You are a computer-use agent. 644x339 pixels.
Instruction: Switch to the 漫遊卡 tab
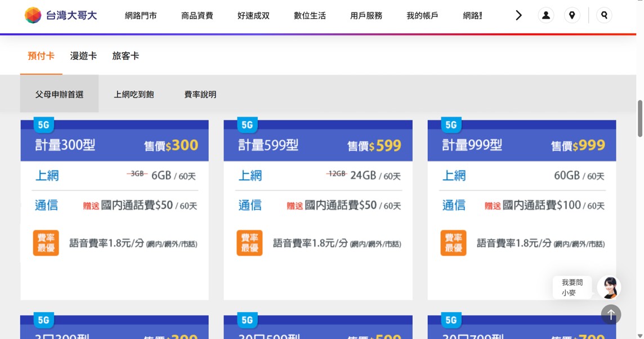tap(83, 56)
